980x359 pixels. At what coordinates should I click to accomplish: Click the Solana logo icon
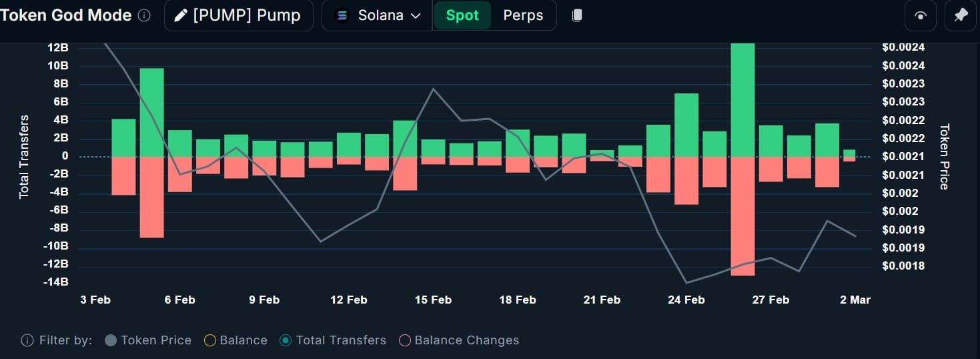pyautogui.click(x=342, y=15)
